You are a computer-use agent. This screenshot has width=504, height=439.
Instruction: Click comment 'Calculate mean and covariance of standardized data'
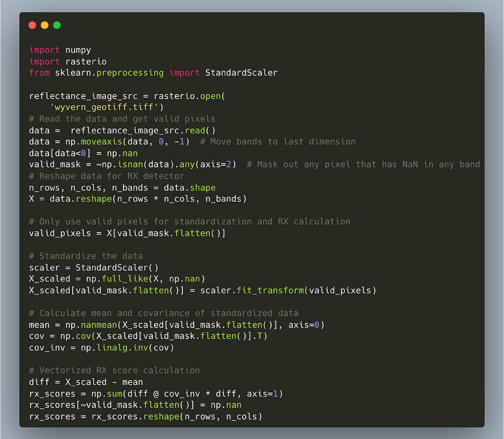click(164, 313)
